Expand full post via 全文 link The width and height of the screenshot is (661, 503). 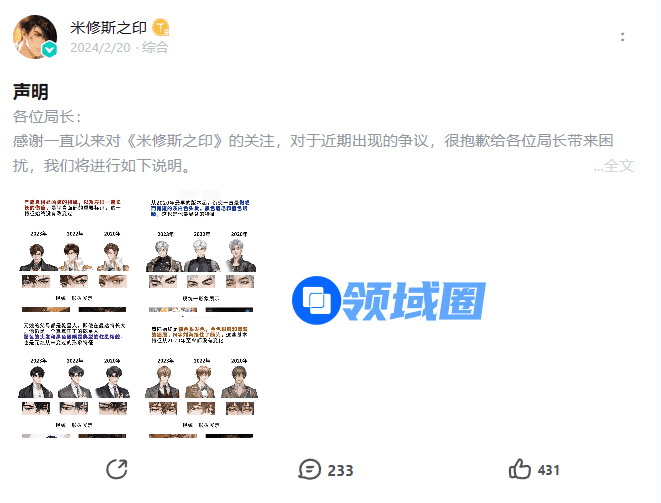[618, 166]
